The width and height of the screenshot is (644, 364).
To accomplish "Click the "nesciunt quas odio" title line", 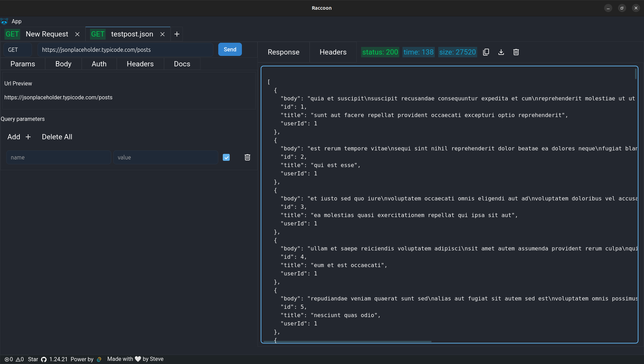I will pos(331,315).
